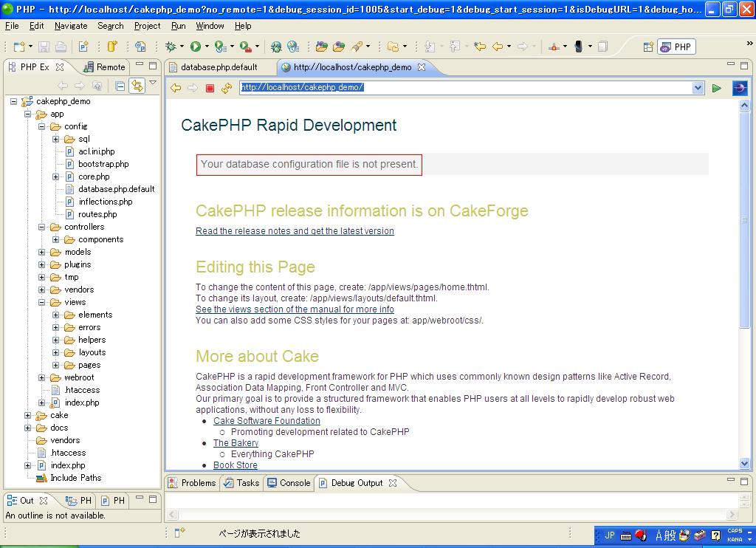This screenshot has height=548, width=756.
Task: Click the New PHP File toolbar icon
Action: pyautogui.click(x=83, y=47)
